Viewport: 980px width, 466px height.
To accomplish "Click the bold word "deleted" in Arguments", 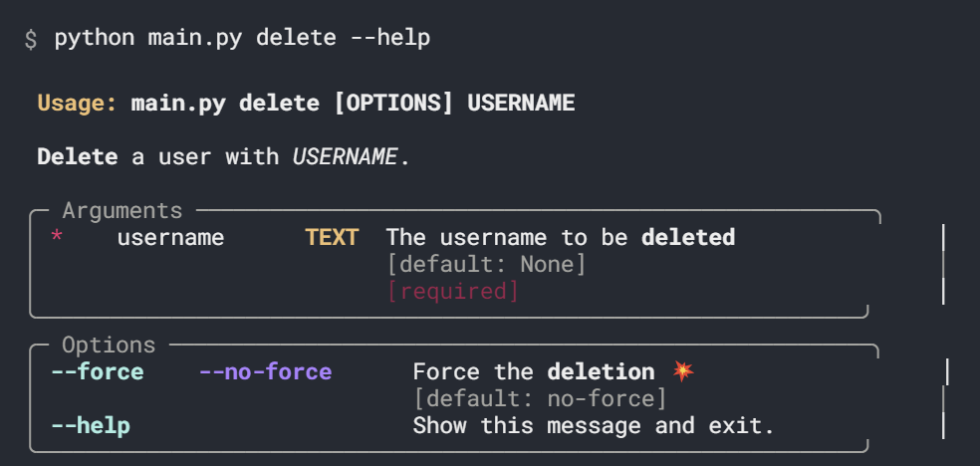I will point(688,238).
